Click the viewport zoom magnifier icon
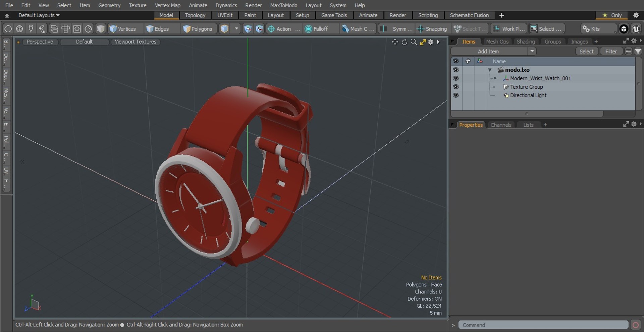Screen dimensions: 644x332 click(414, 42)
